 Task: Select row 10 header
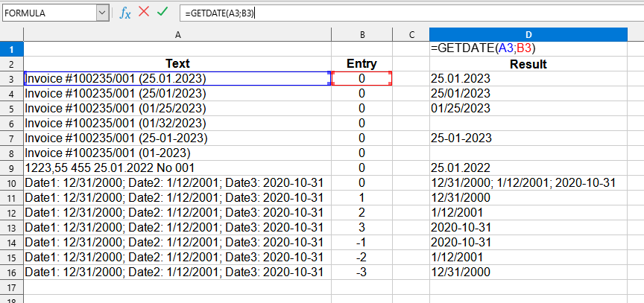(11, 183)
